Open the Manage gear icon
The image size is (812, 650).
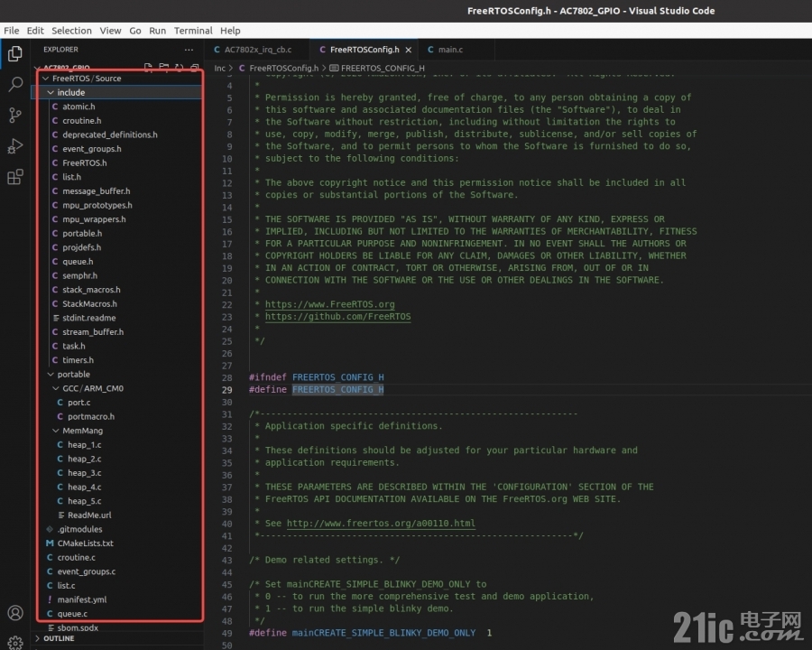(x=15, y=643)
